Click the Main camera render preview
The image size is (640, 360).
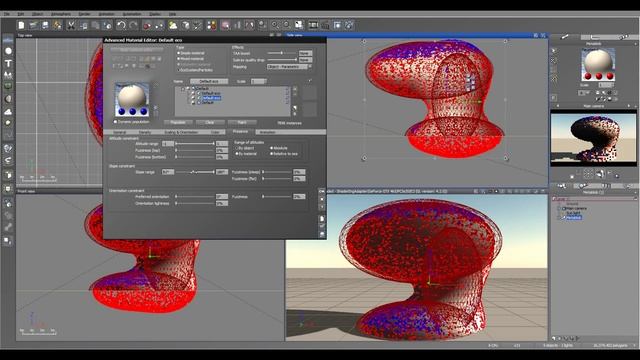tap(593, 139)
